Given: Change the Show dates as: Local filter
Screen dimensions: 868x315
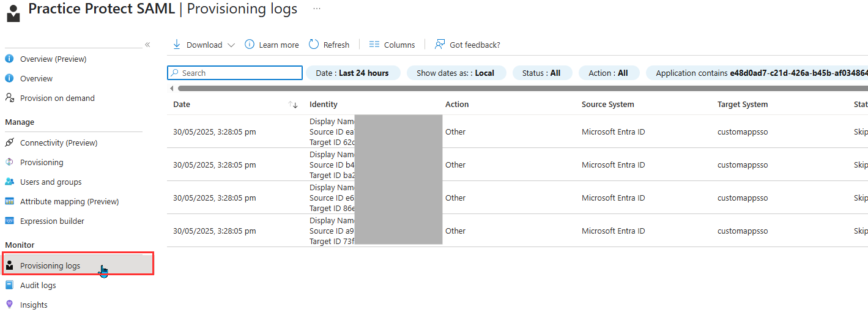Looking at the screenshot, I should pos(456,73).
